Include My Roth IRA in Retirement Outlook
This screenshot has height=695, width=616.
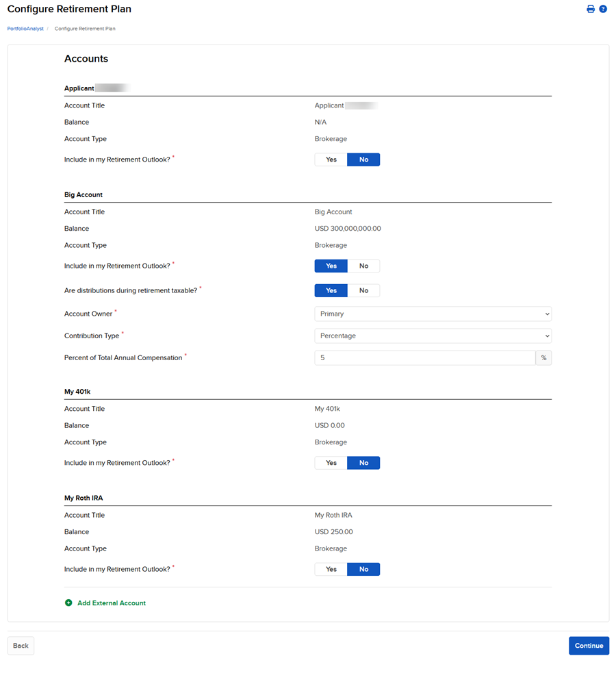click(x=331, y=570)
